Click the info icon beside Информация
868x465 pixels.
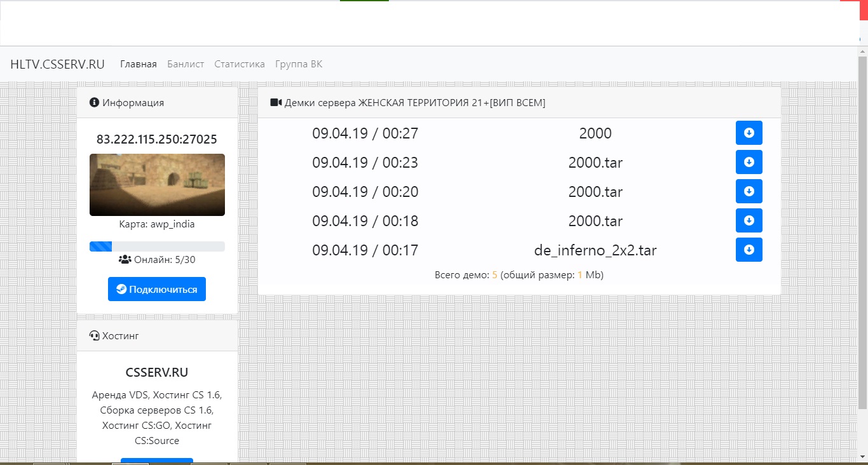(x=94, y=102)
